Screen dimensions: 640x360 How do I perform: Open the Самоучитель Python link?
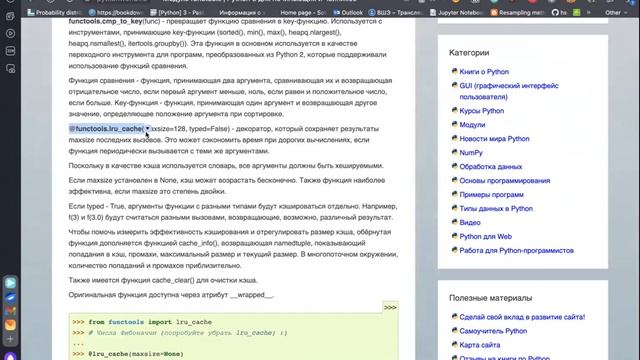point(493,331)
